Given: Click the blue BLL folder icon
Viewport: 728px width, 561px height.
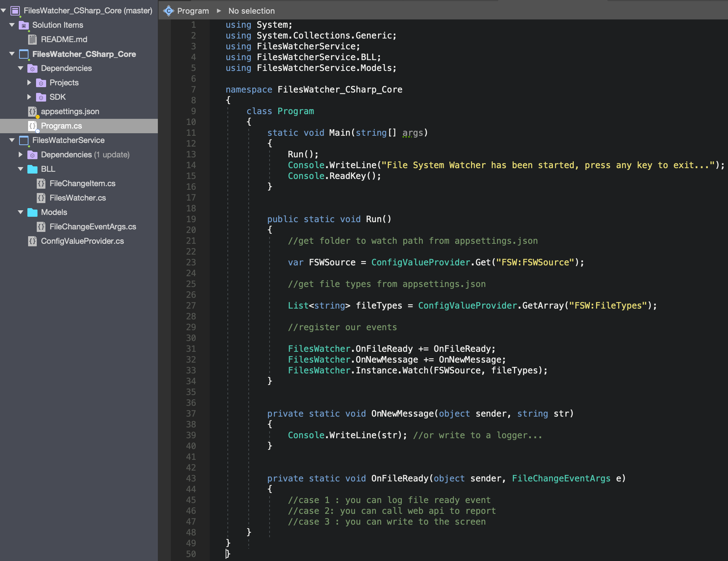Looking at the screenshot, I should 32,169.
